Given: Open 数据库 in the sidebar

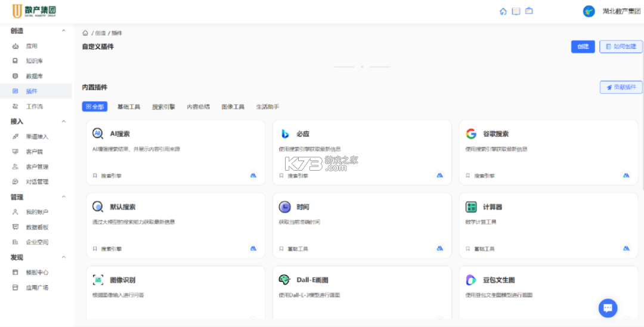Looking at the screenshot, I should tap(36, 76).
